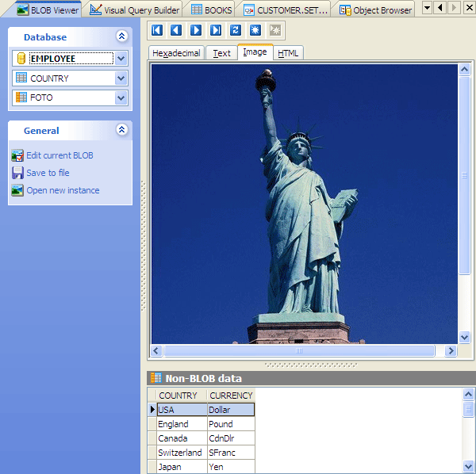Click Non-BLOB grid scroll down arrow
Viewport: 476px width, 474px height.
[x=468, y=466]
